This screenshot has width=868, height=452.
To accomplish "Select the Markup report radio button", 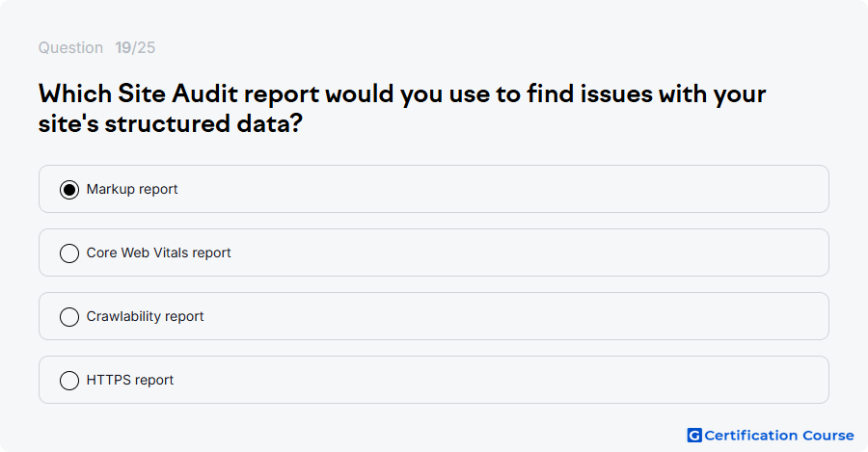I will [x=69, y=190].
